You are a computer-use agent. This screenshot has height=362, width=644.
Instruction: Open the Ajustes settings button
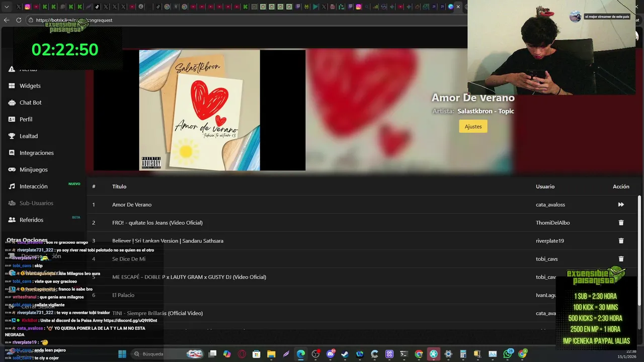pyautogui.click(x=473, y=127)
